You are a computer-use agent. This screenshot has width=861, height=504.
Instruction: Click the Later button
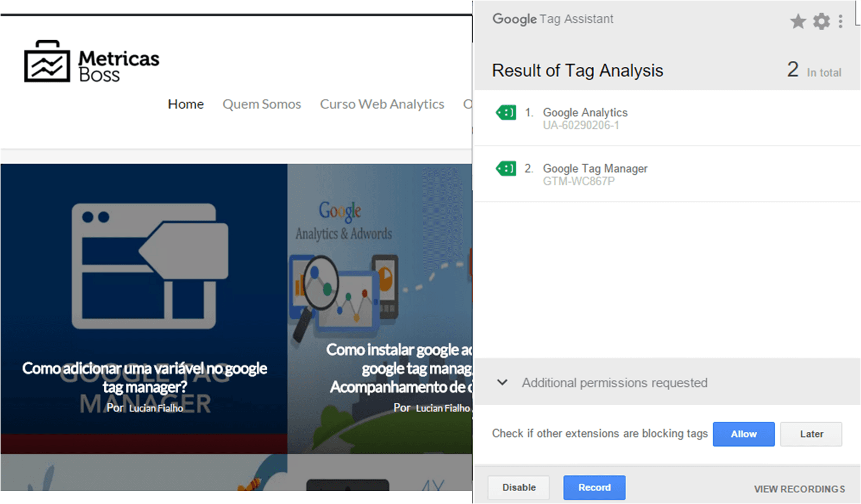click(811, 434)
